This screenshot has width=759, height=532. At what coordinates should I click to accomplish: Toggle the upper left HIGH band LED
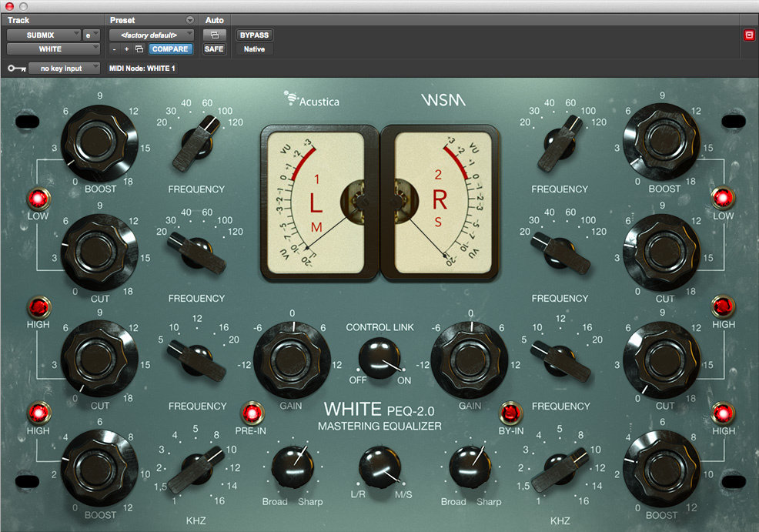tap(38, 307)
